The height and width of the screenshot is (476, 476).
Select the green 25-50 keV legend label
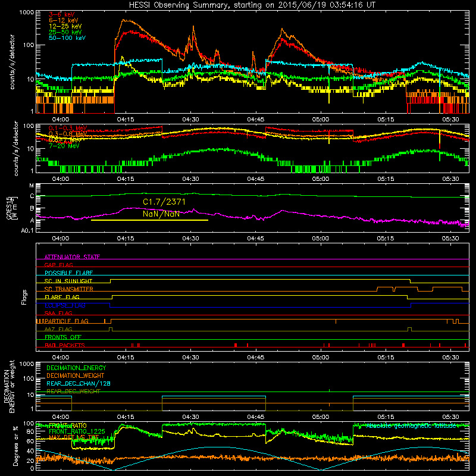pyautogui.click(x=65, y=32)
